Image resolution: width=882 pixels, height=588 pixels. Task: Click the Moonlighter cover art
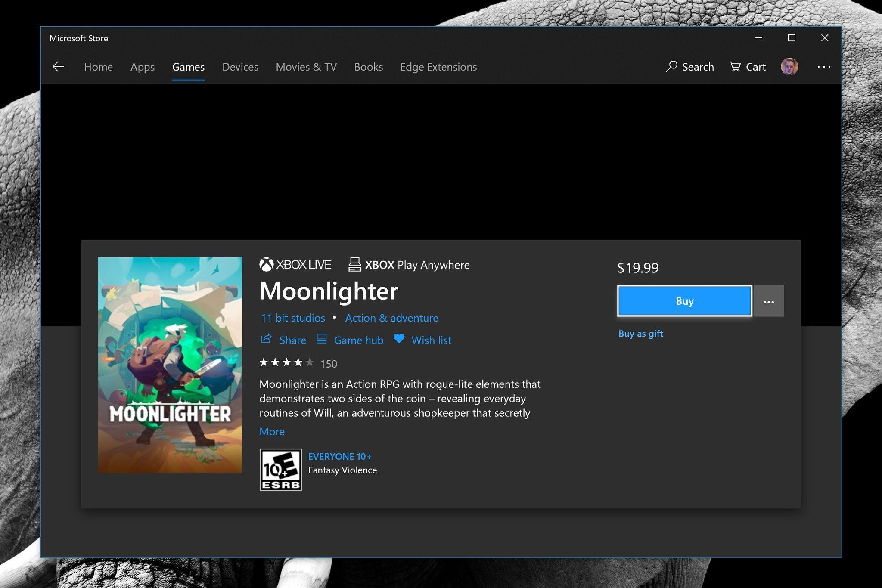(170, 365)
